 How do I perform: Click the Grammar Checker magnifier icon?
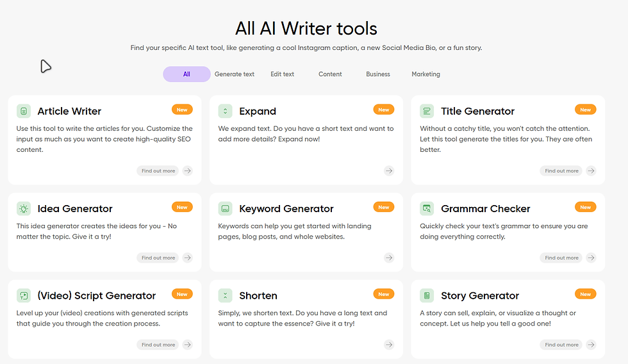pos(427,209)
